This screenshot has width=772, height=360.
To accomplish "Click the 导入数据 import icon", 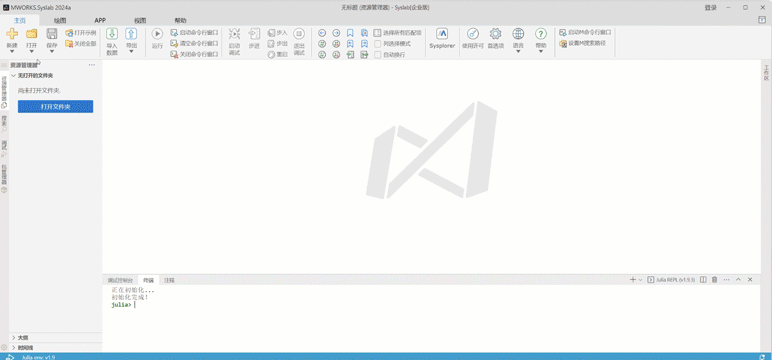I will point(112,33).
